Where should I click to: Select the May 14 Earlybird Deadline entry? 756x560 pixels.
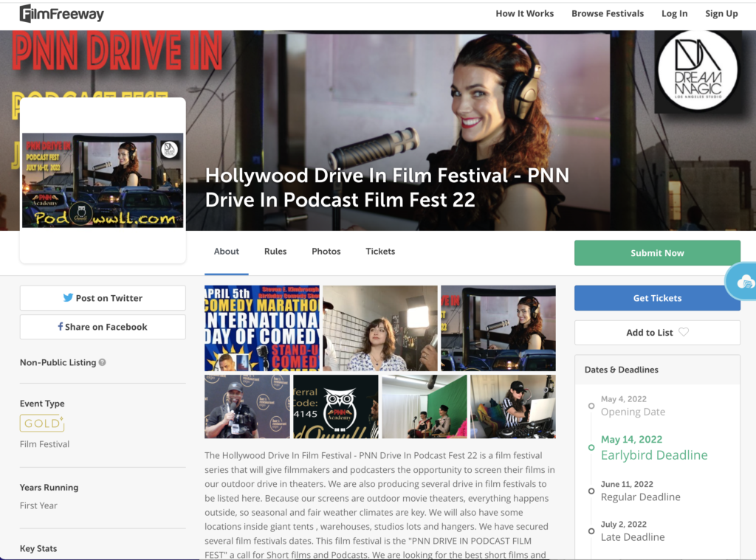click(654, 448)
